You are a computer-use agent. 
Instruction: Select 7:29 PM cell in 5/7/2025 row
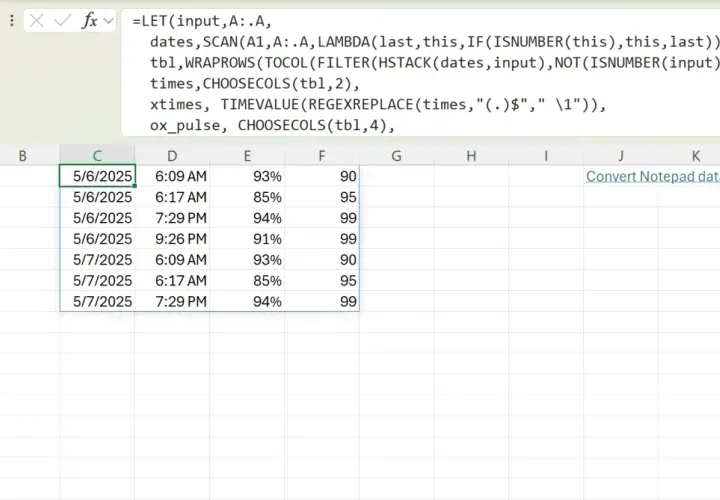click(x=172, y=302)
